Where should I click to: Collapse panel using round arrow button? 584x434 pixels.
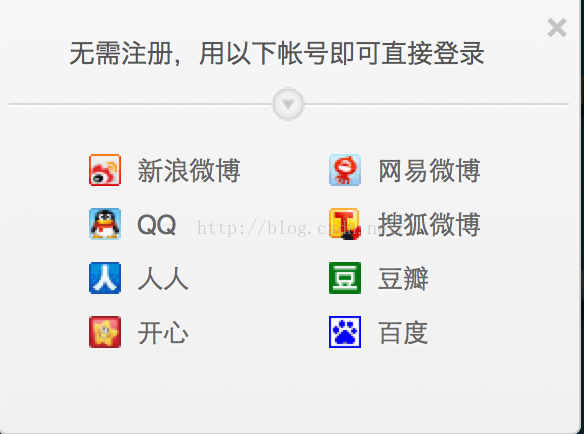coord(288,104)
